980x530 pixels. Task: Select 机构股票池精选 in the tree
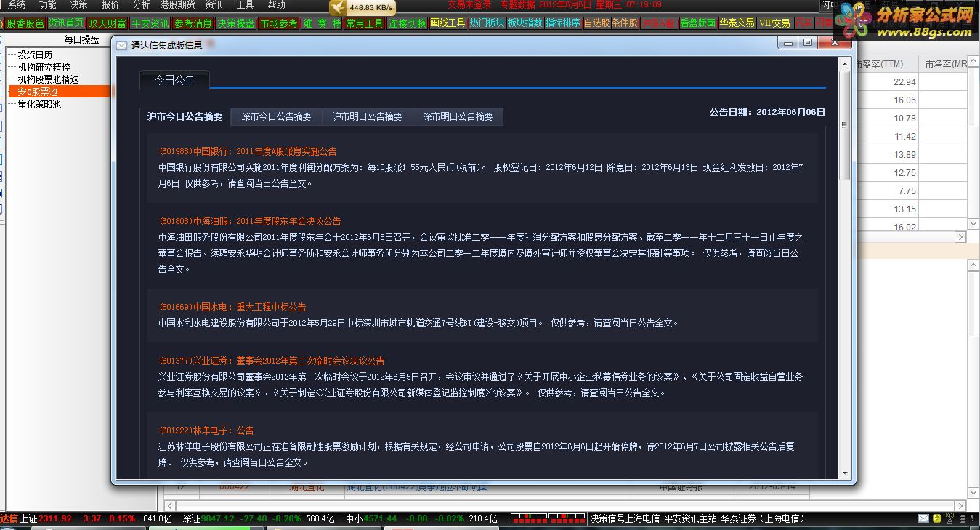coord(48,79)
